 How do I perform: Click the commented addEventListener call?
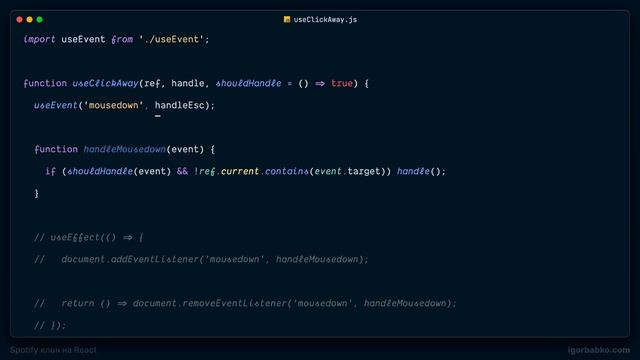(x=215, y=260)
